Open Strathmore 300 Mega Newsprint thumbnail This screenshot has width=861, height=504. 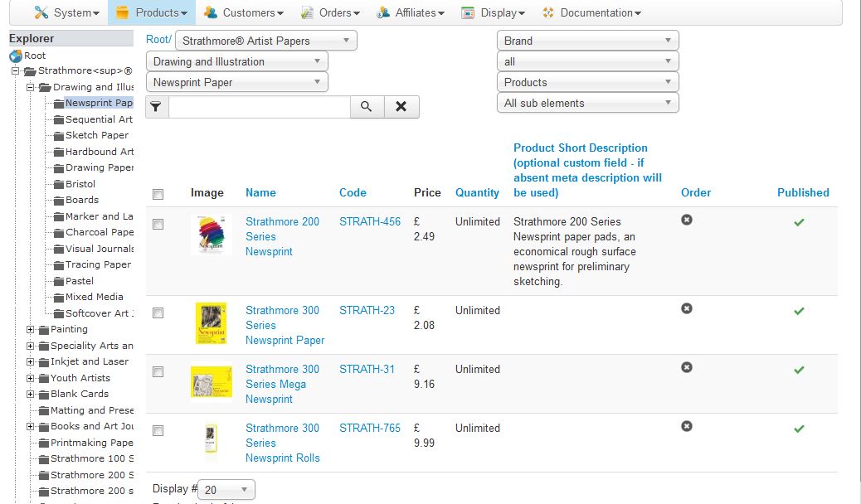211,381
